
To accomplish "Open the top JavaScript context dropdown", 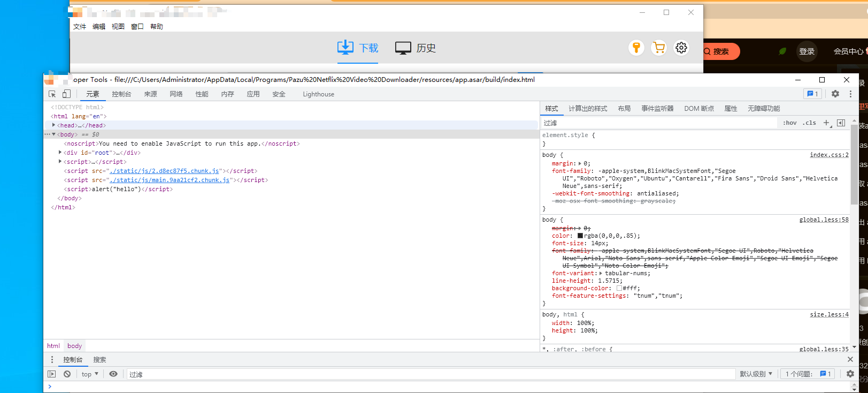I will 90,374.
